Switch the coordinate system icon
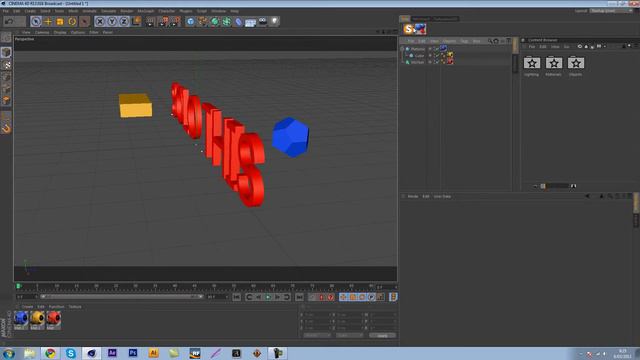 click(x=136, y=21)
